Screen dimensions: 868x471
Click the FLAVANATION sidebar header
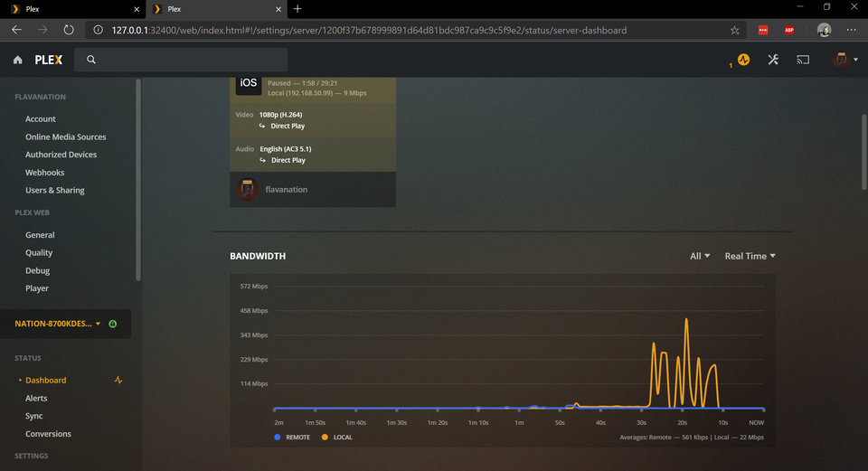pyautogui.click(x=40, y=97)
